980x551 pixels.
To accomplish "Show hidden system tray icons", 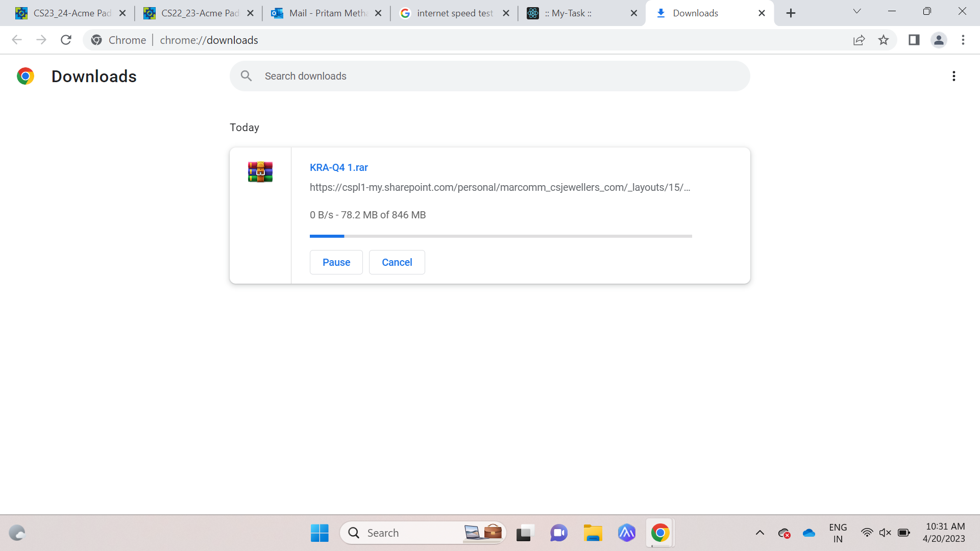I will point(760,533).
